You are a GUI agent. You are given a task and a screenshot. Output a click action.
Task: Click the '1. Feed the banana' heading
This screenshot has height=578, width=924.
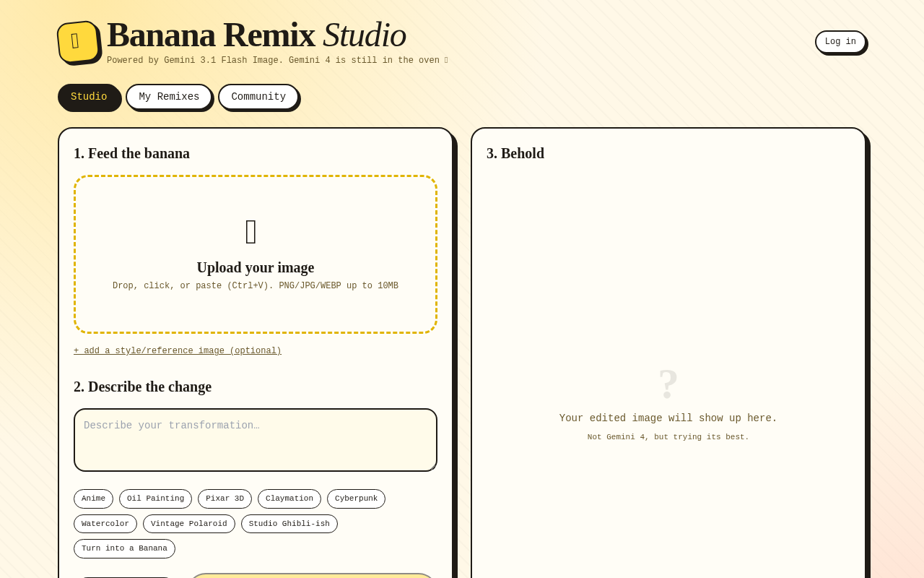131,153
